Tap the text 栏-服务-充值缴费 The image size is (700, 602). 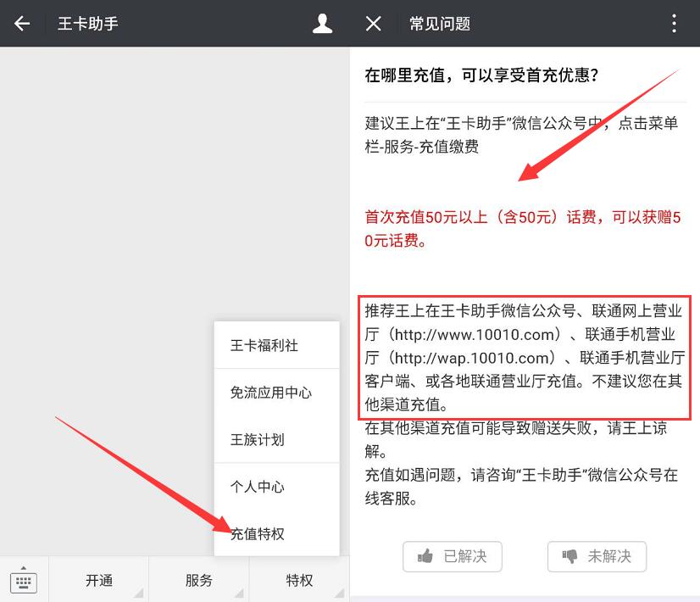(421, 147)
